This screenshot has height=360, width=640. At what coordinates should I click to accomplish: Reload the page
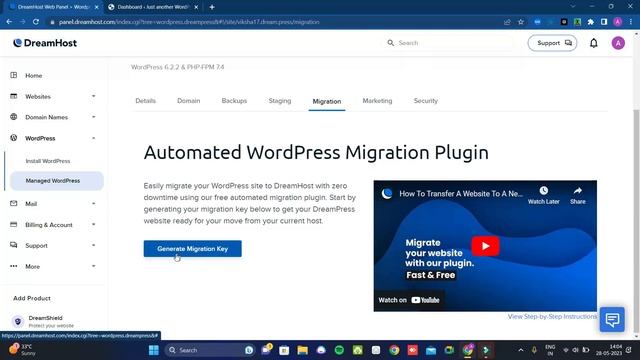coord(36,22)
